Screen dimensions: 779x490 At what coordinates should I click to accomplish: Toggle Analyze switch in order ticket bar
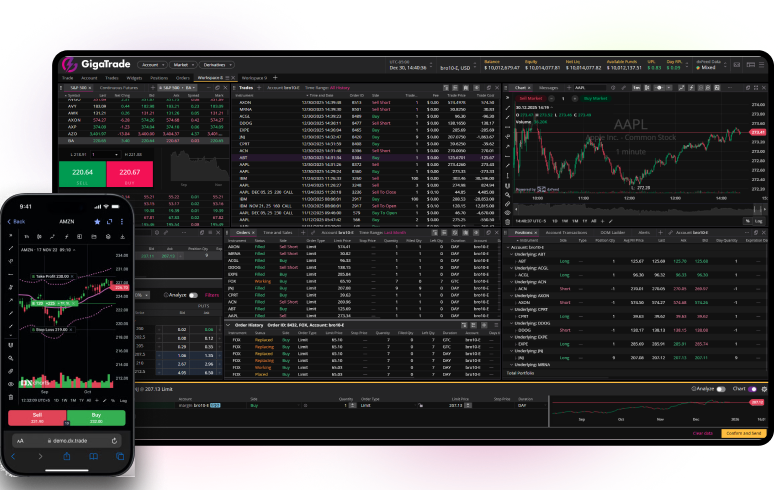pyautogui.click(x=721, y=389)
